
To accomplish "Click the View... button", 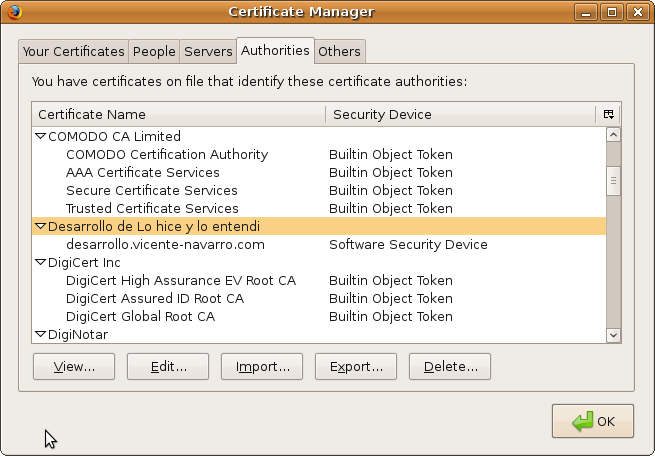I will tap(74, 367).
